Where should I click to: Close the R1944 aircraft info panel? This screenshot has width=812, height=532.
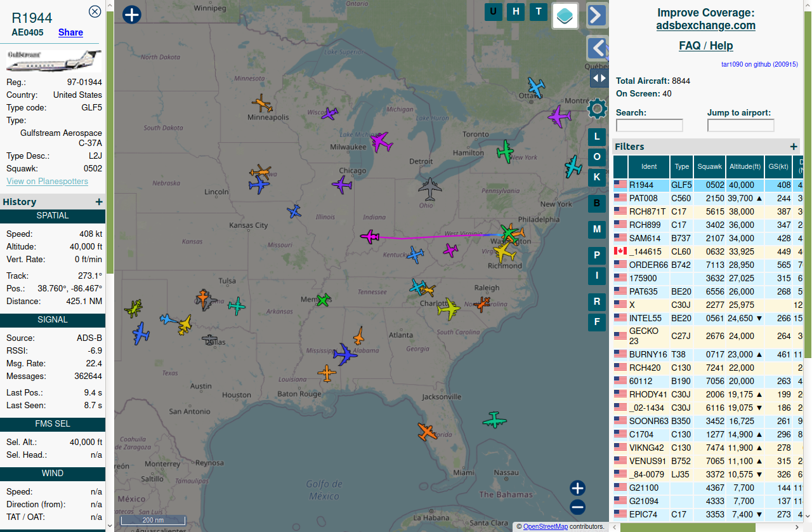tap(95, 11)
